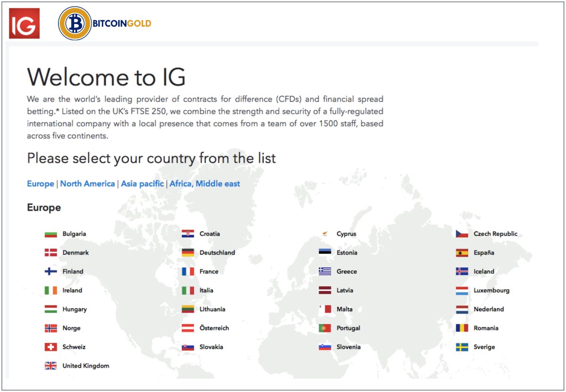Select the Deutschland country name

point(217,253)
